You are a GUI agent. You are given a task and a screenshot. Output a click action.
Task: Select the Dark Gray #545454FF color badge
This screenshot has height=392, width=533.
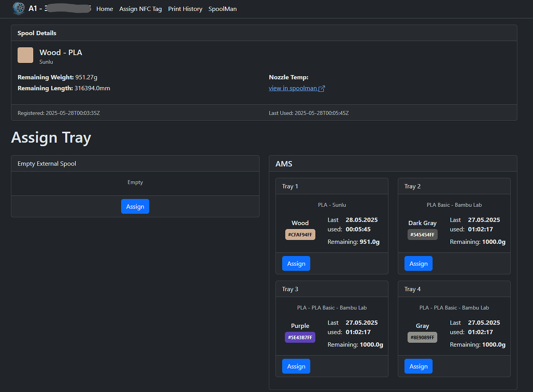coord(422,234)
